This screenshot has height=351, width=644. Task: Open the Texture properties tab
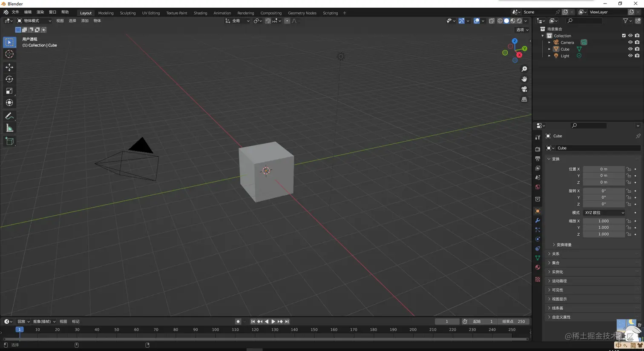pos(538,280)
